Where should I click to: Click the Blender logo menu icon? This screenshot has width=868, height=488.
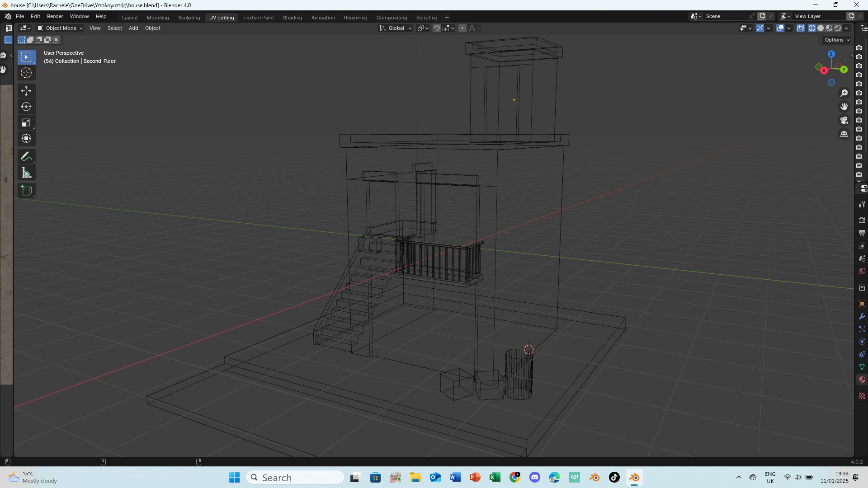pos(8,16)
